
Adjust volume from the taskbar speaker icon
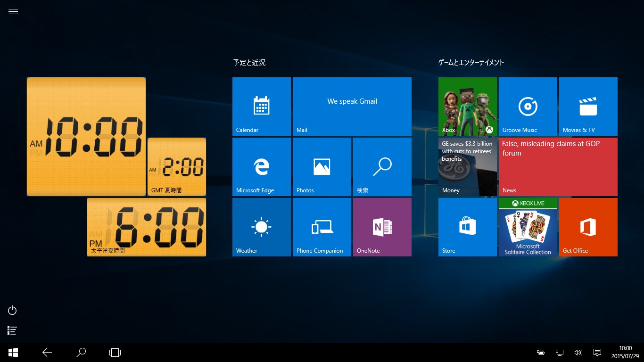(578, 352)
